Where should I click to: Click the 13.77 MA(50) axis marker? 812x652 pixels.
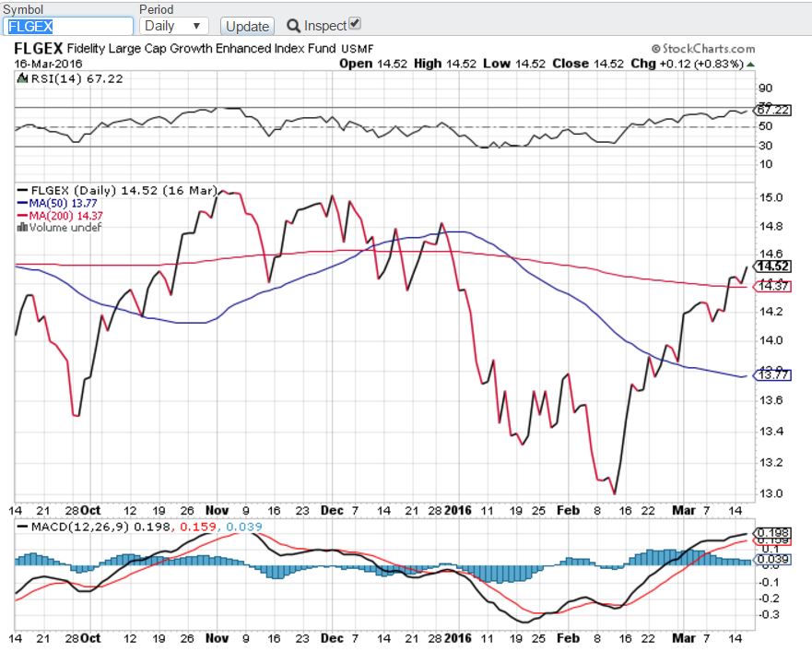click(772, 374)
